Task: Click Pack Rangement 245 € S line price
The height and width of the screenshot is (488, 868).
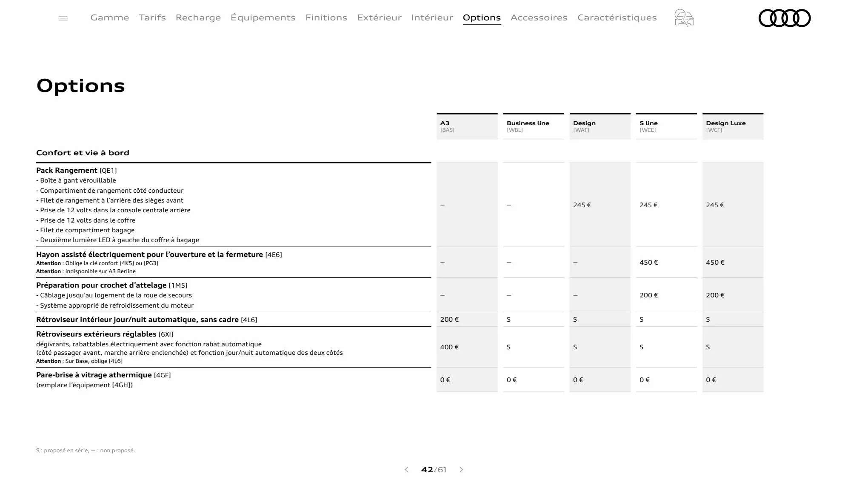Action: 648,205
